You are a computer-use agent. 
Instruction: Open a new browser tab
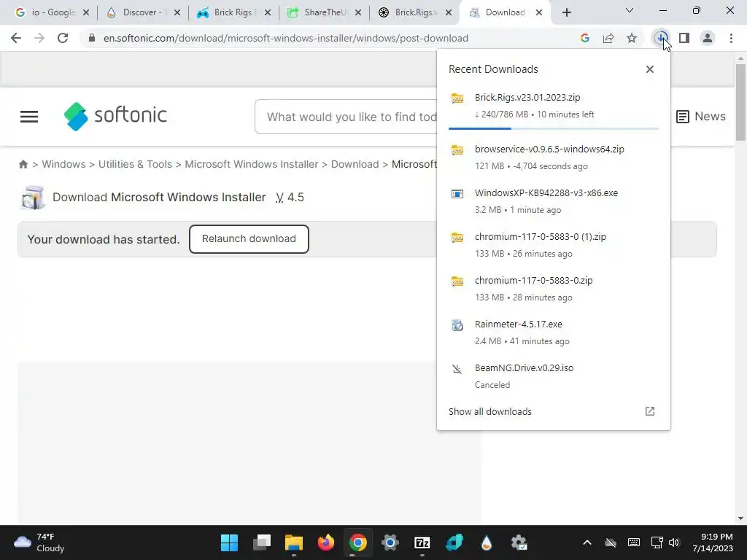point(566,12)
